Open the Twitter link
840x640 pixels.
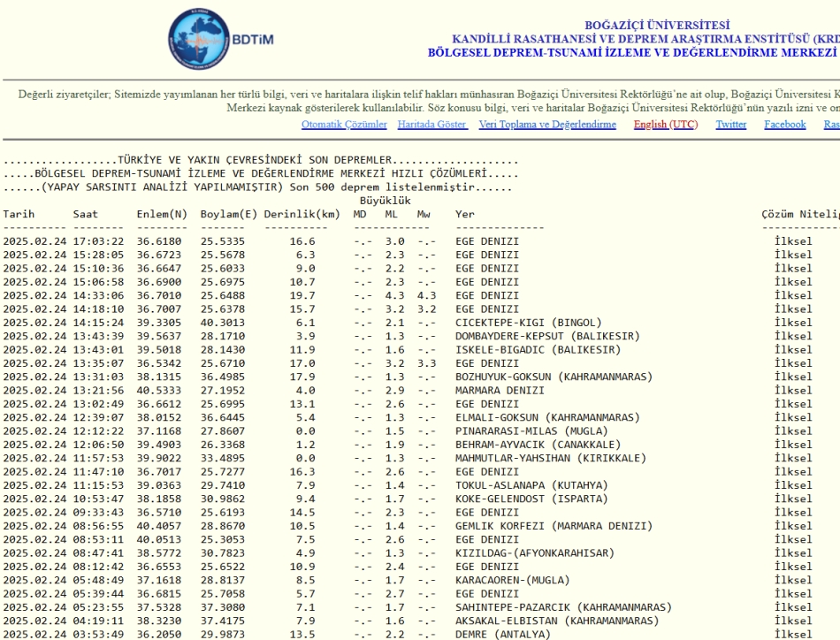tap(730, 124)
